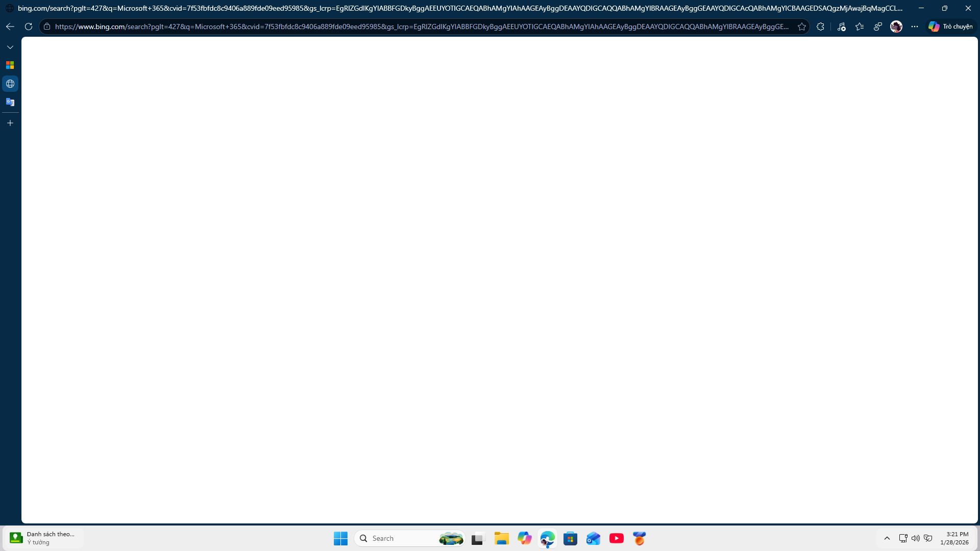Go back to the previous page
The image size is (980, 551).
(10, 27)
